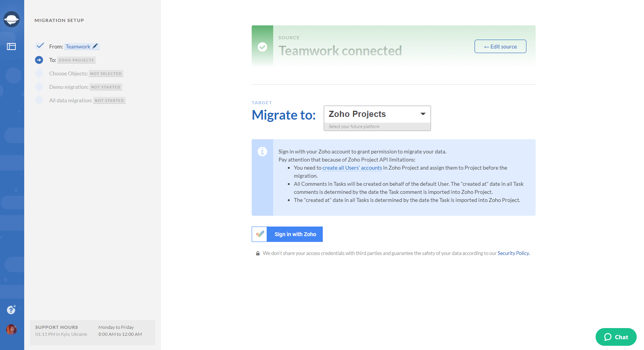
Task: Click the lock icon by security note
Action: click(x=258, y=253)
